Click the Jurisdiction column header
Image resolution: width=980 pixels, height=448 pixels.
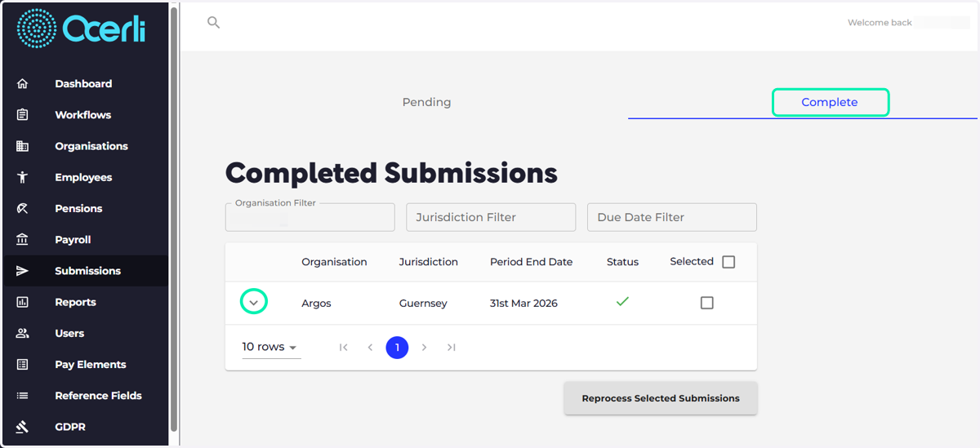[x=429, y=262]
